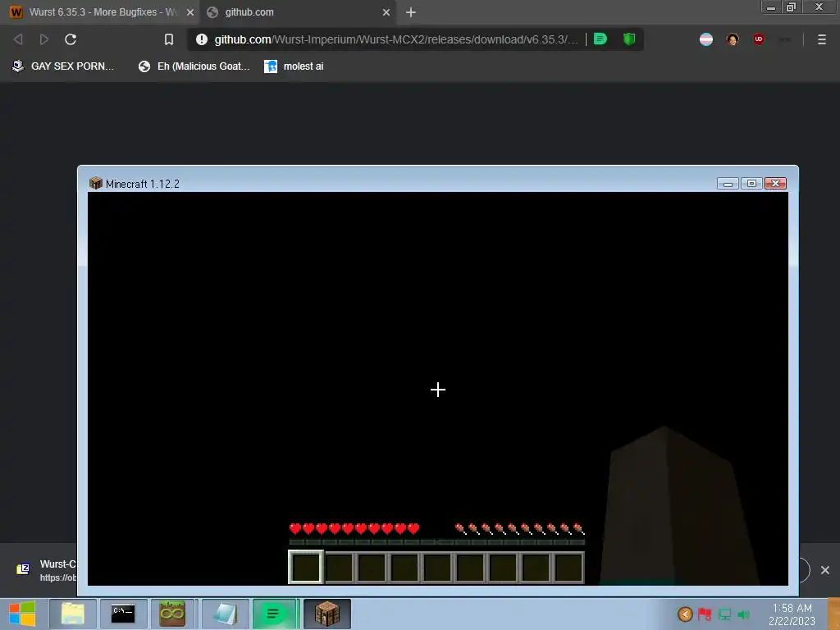Click the red flag Action Center tray icon
The width and height of the screenshot is (840, 630).
(705, 614)
